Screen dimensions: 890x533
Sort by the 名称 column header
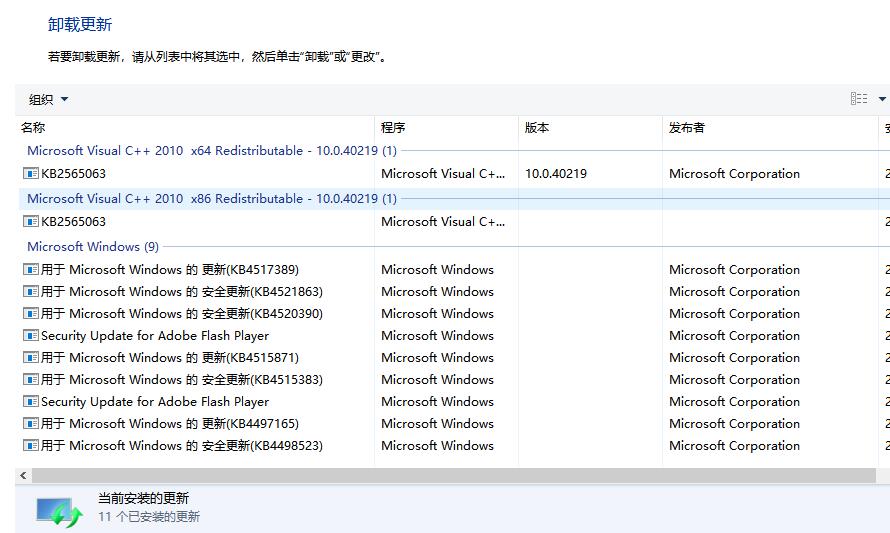[x=33, y=128]
